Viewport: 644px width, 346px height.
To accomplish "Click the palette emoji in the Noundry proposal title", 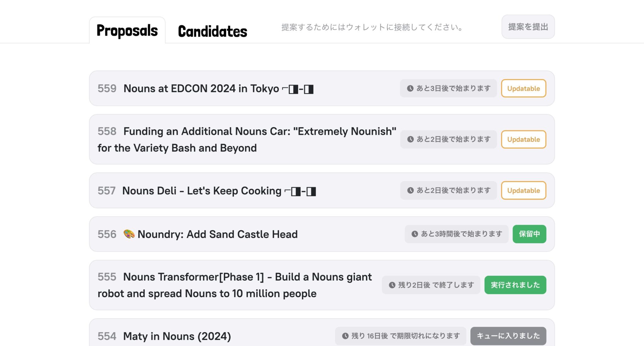I will click(x=129, y=234).
